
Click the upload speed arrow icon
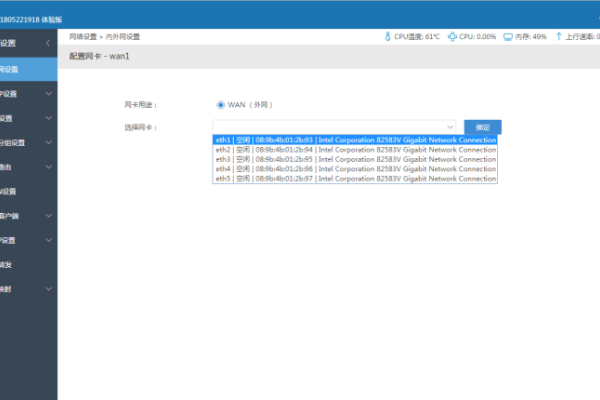tap(559, 37)
